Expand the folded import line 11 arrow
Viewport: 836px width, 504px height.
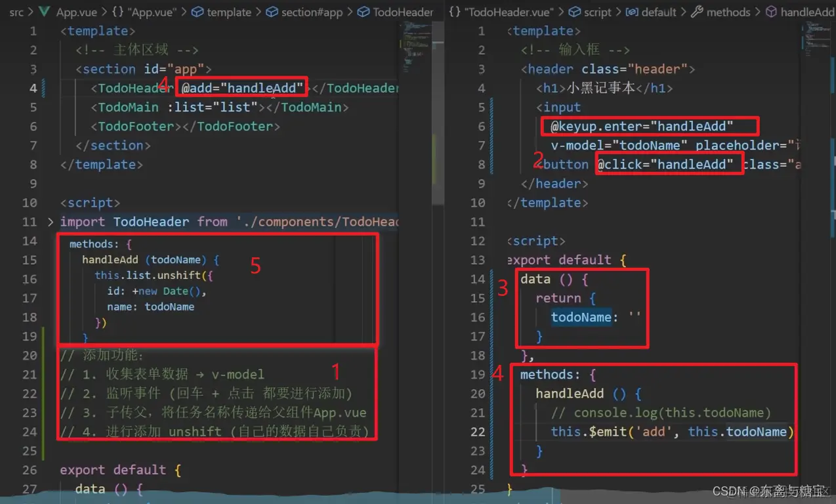pyautogui.click(x=51, y=222)
